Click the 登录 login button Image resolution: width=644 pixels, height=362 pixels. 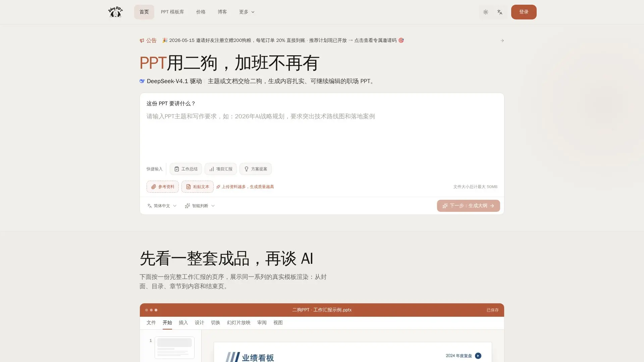[x=524, y=12]
